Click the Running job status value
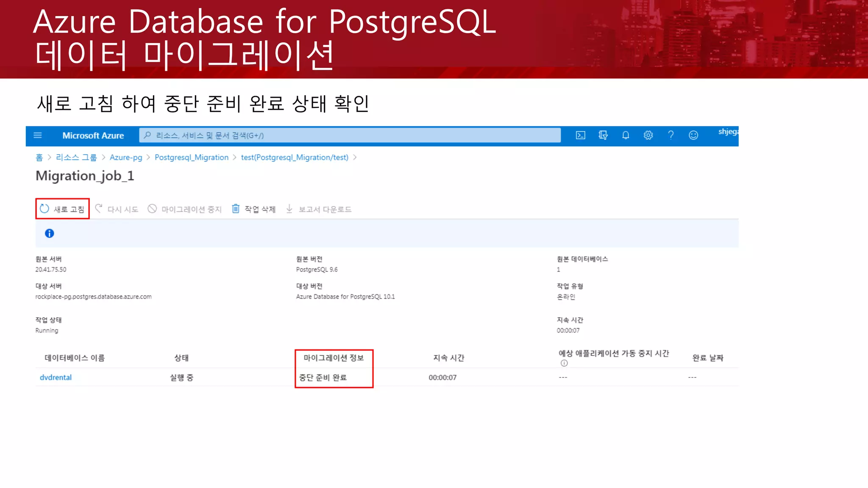Screen dimensions: 868x488 tap(47, 331)
